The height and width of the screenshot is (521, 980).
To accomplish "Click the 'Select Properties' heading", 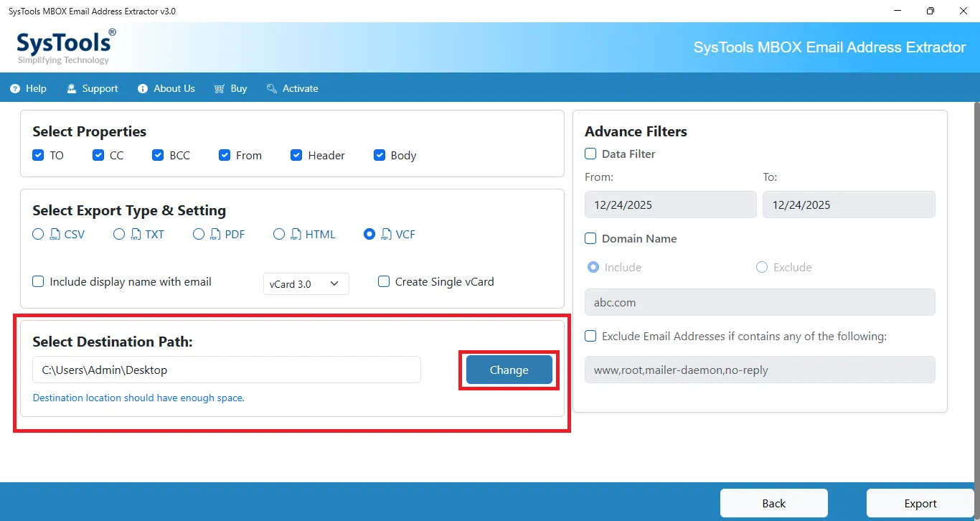I will pos(90,131).
